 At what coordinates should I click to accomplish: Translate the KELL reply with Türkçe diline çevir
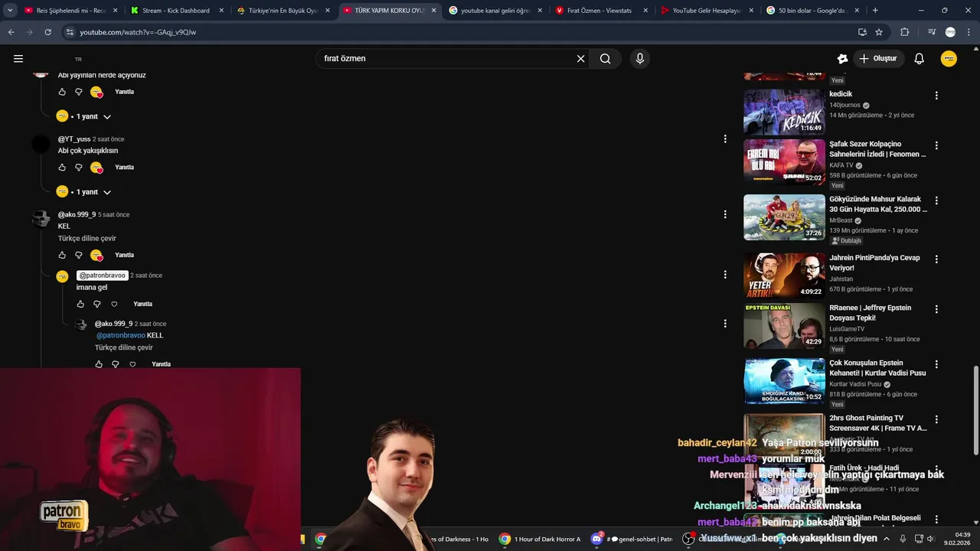[x=124, y=348]
